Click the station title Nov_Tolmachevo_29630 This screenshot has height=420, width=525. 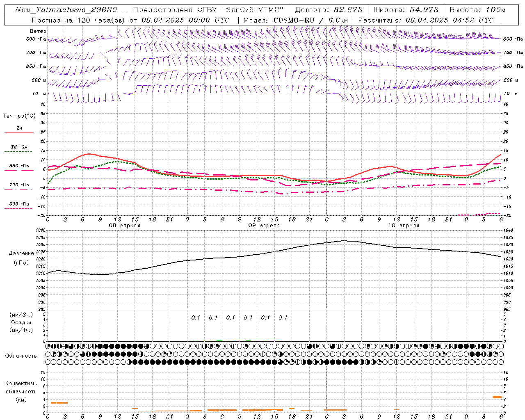pos(66,10)
